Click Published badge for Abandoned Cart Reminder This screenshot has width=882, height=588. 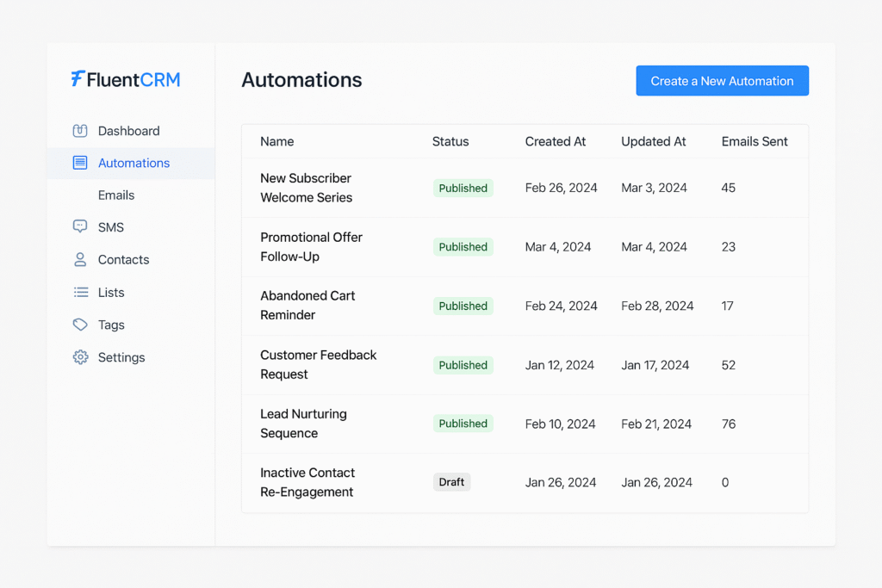[x=463, y=306]
